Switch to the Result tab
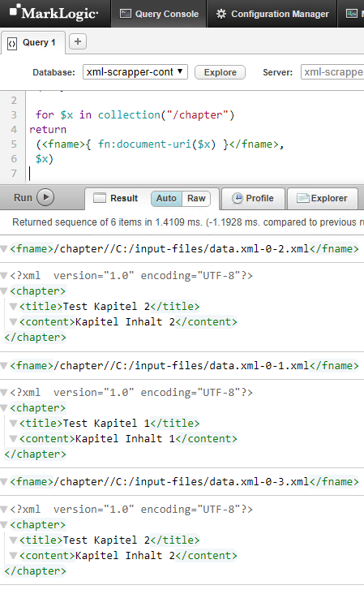Screen dimensions: 364x594 pyautogui.click(x=116, y=198)
